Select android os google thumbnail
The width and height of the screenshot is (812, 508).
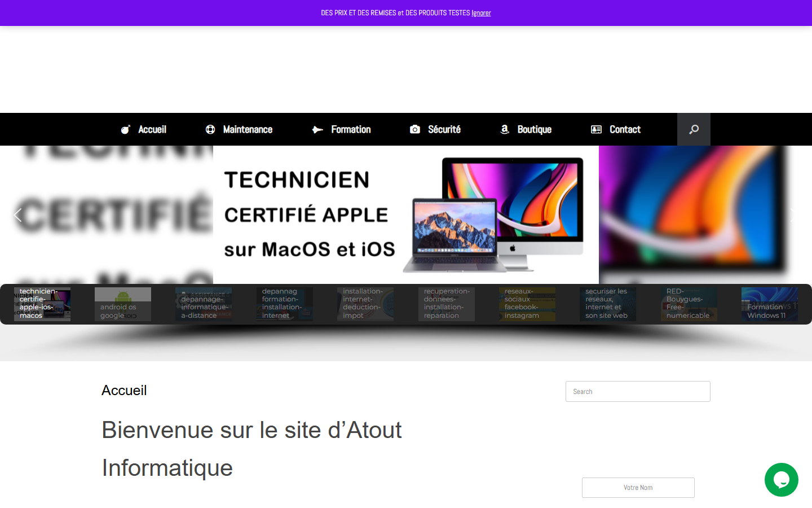click(x=123, y=304)
